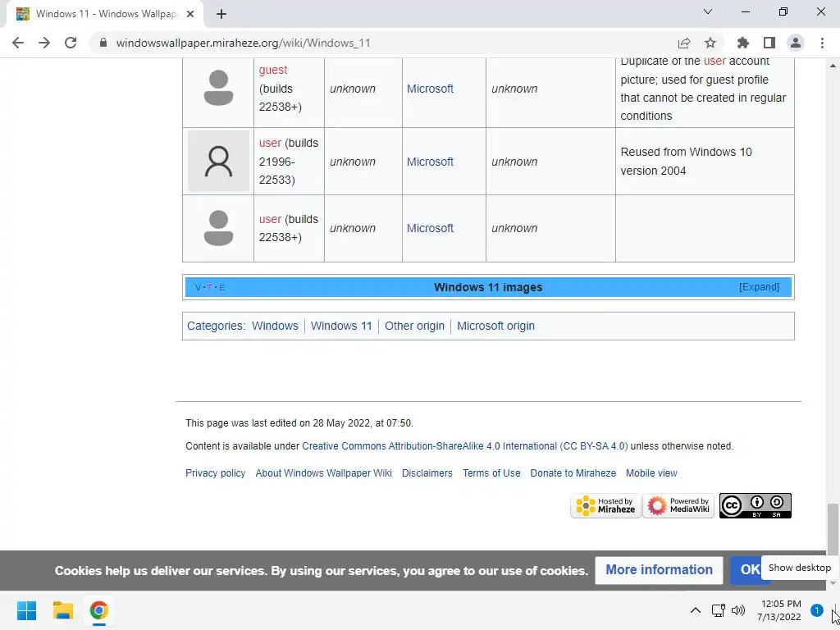
Task: Open the Chrome extensions puzzle menu
Action: pos(742,43)
